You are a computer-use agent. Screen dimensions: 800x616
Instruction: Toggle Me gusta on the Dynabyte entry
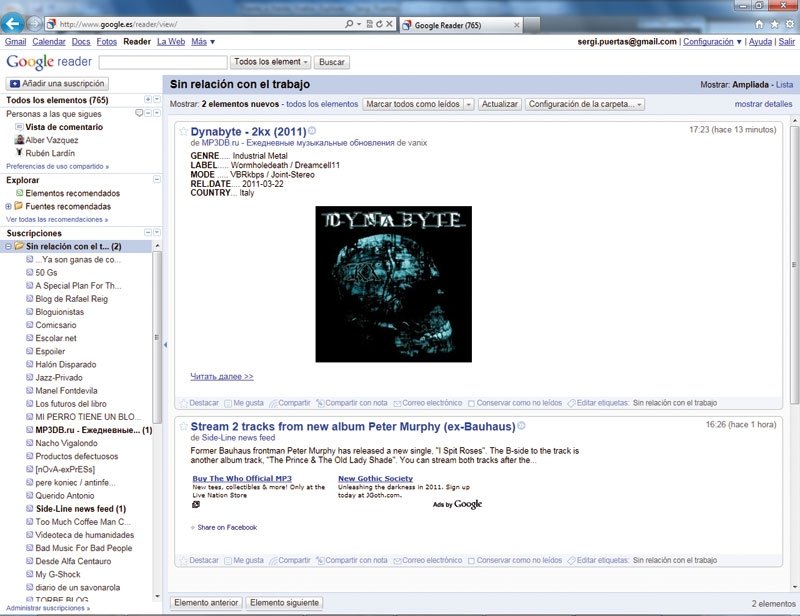[244, 403]
